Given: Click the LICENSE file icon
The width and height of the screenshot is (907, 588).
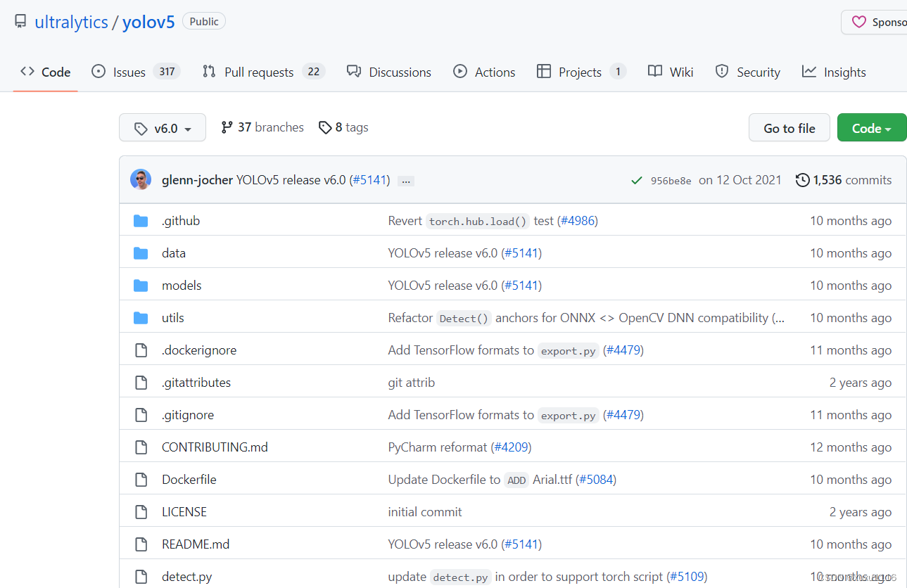Looking at the screenshot, I should pos(141,512).
